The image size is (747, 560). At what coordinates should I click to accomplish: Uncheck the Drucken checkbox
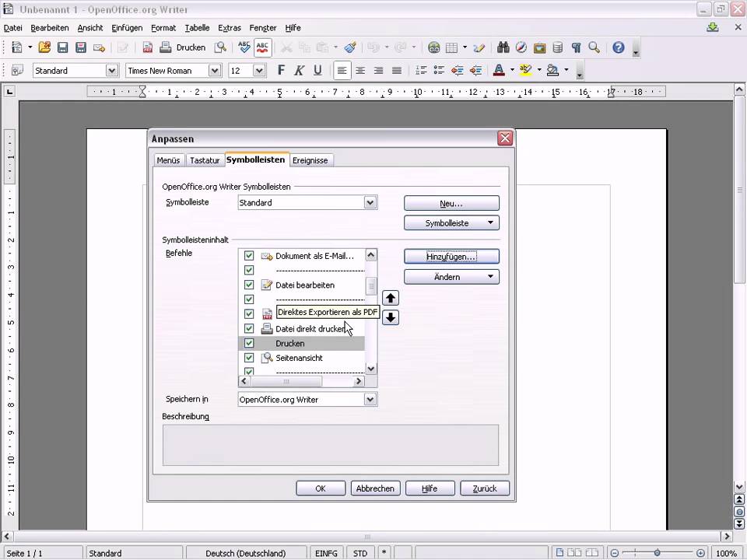tap(249, 343)
